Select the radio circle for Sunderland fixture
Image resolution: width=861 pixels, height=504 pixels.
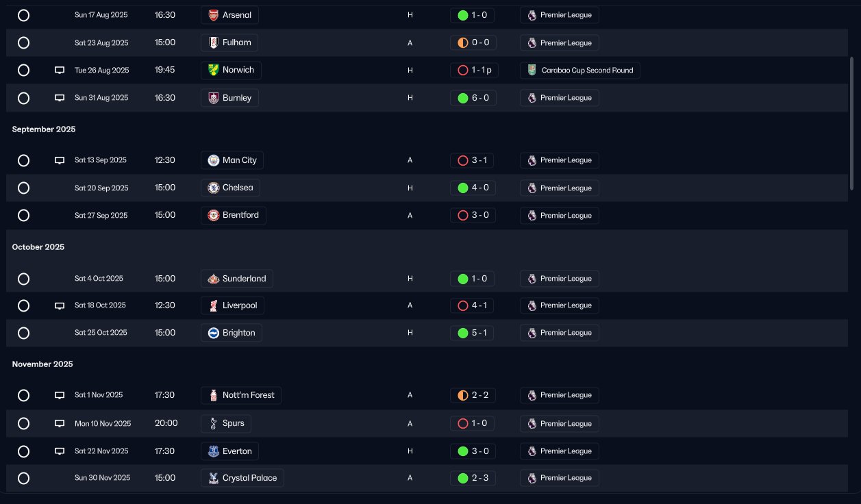coord(23,279)
